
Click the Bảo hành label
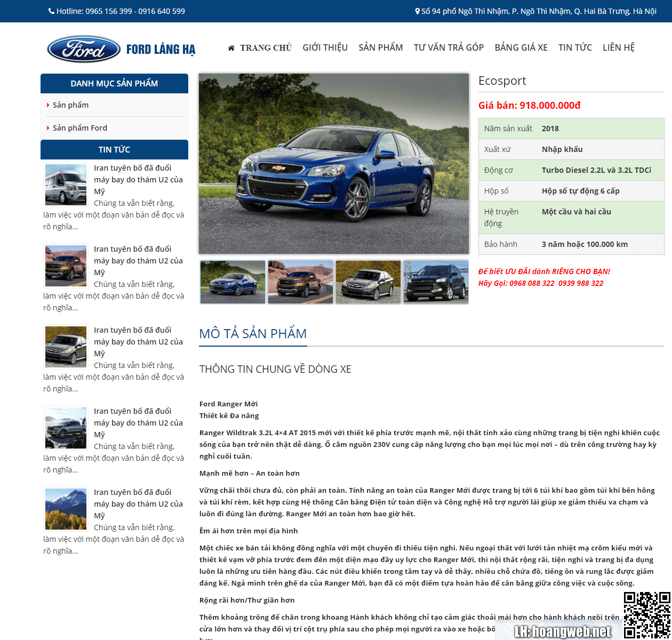click(x=501, y=244)
